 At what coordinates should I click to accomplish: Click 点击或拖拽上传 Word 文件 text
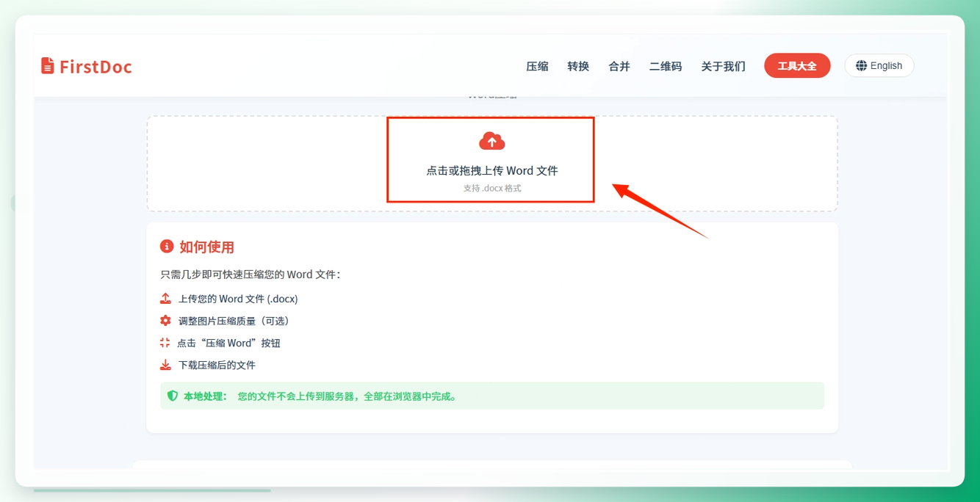pyautogui.click(x=492, y=170)
